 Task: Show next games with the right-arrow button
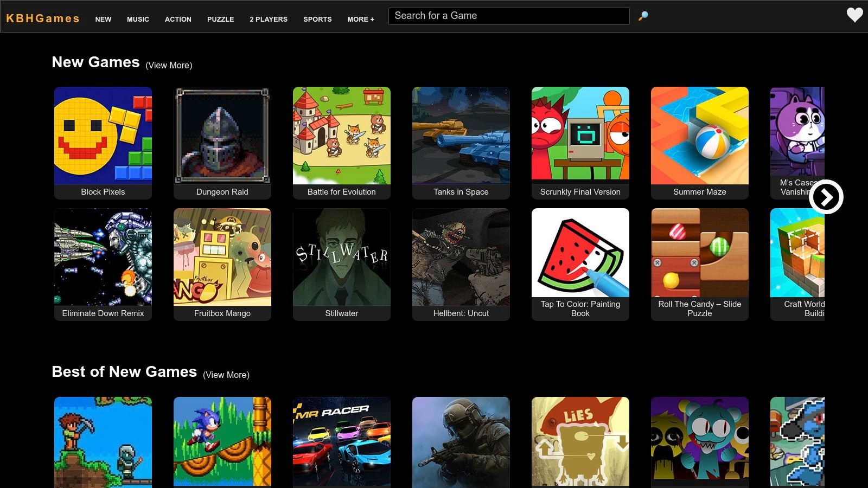point(826,197)
